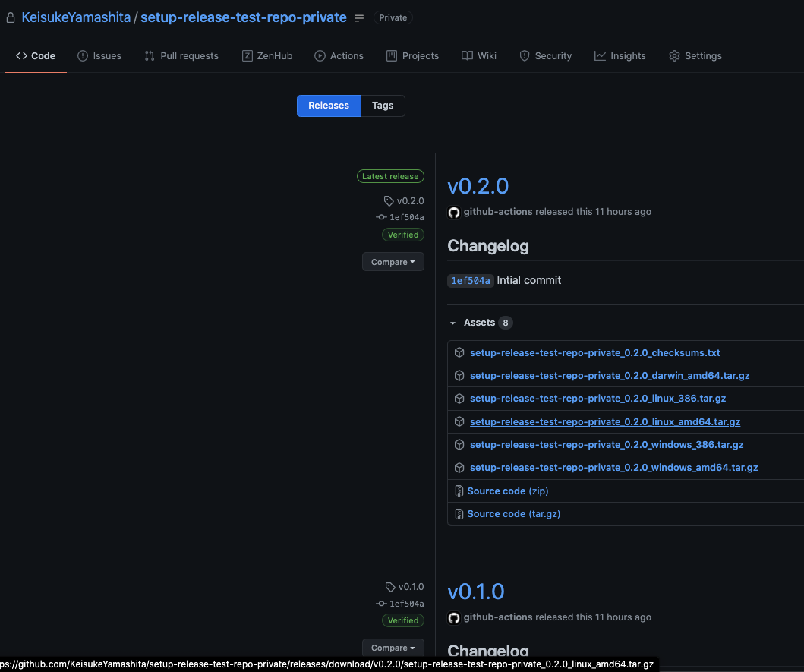Download the Source code (zip) file
Image resolution: width=804 pixels, height=672 pixels.
click(507, 491)
